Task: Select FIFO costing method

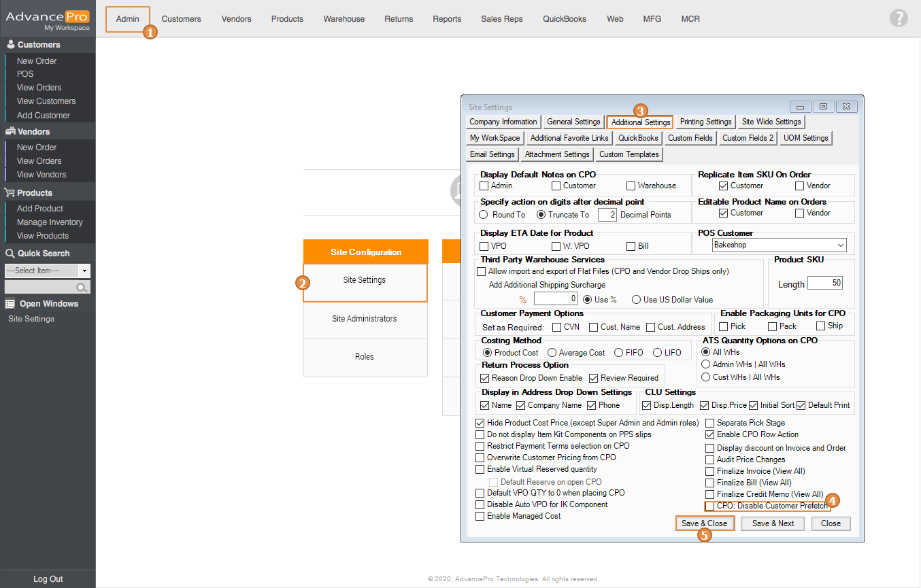Action: point(618,353)
